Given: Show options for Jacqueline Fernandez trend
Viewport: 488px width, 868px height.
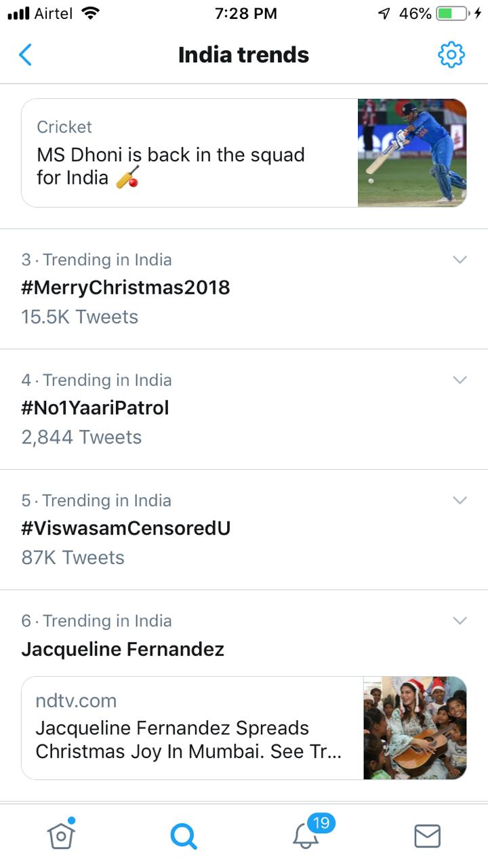Looking at the screenshot, I should (460, 620).
